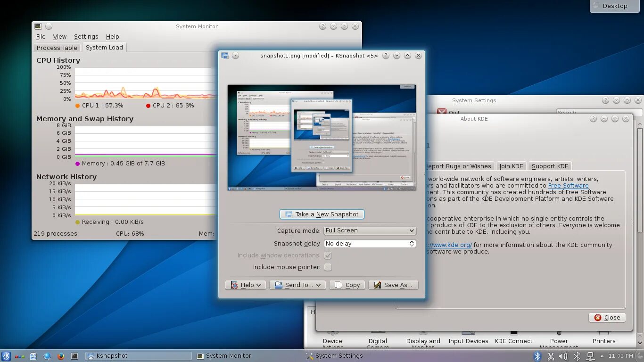
Task: Click the clock showing 11:02 PM
Action: (620, 356)
